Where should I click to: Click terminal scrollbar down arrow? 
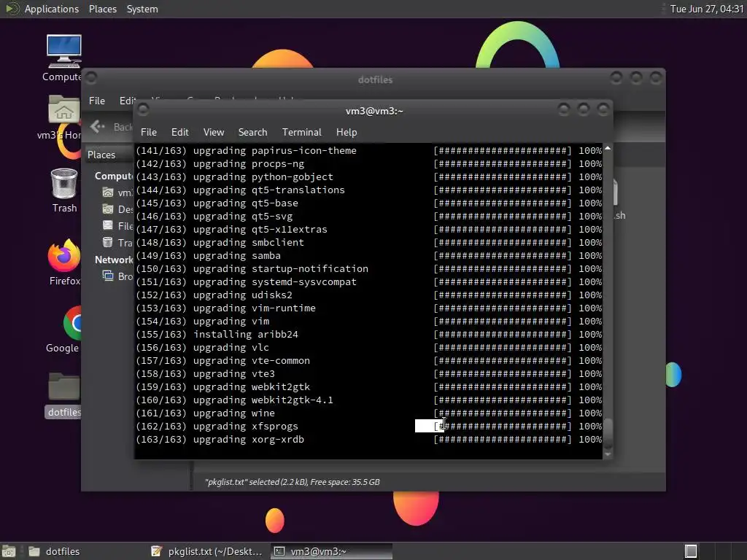[608, 454]
